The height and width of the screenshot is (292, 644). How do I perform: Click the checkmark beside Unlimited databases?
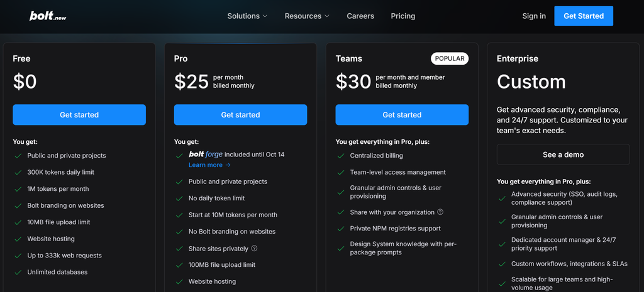[x=18, y=273]
